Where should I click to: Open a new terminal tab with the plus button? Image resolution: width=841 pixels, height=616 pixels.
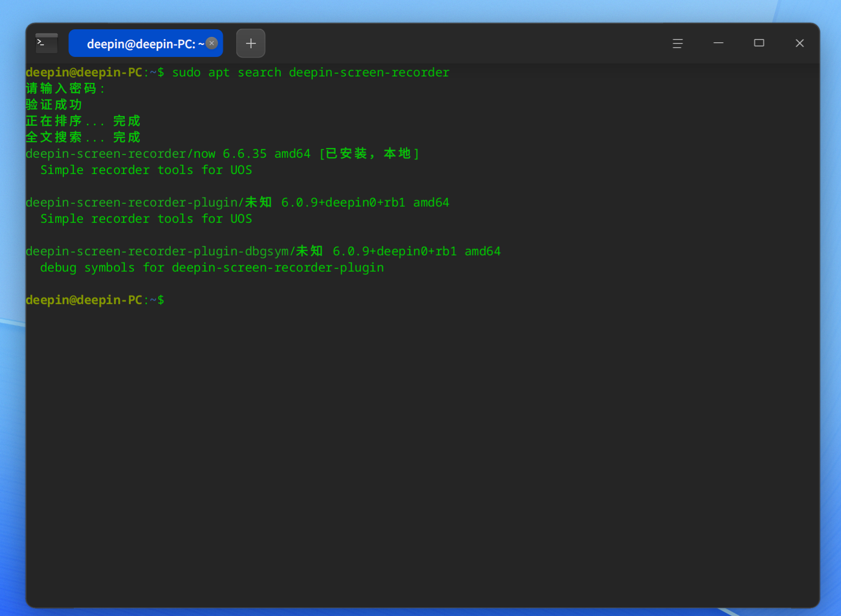(251, 43)
